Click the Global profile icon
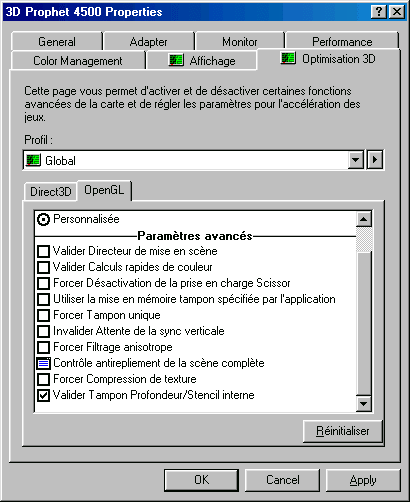The width and height of the screenshot is (410, 502). 33,160
